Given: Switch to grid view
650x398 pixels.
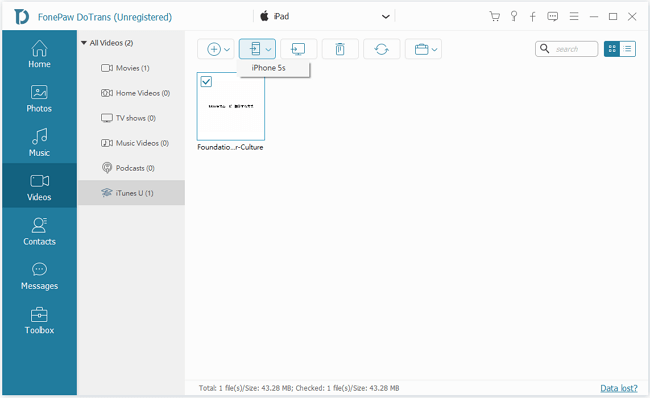Looking at the screenshot, I should [x=612, y=49].
